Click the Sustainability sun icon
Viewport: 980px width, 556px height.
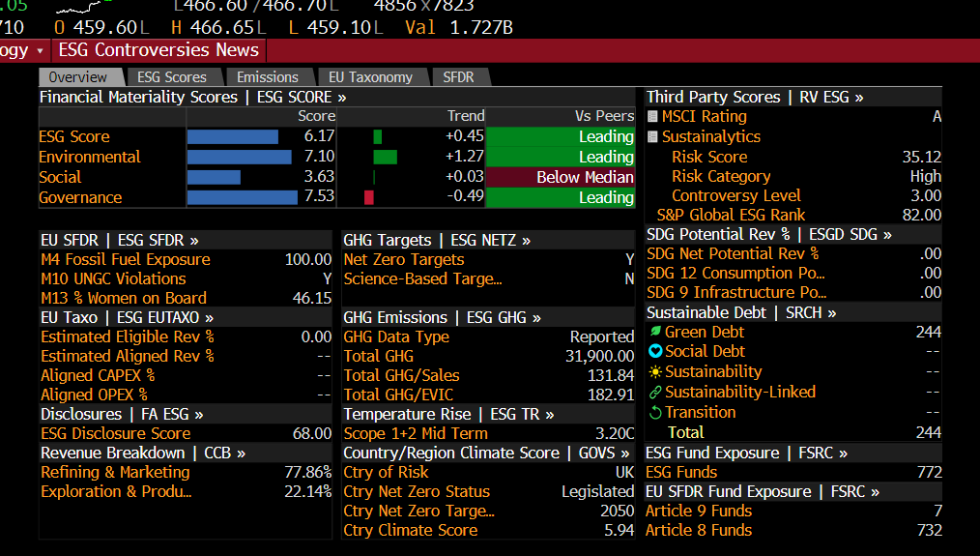point(655,371)
